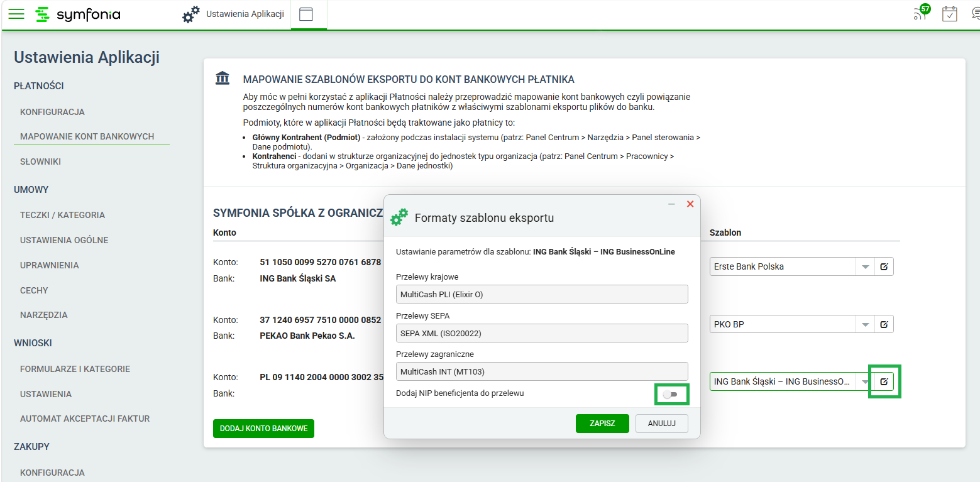This screenshot has height=482, width=980.
Task: Click the Szablon column header
Action: [725, 233]
